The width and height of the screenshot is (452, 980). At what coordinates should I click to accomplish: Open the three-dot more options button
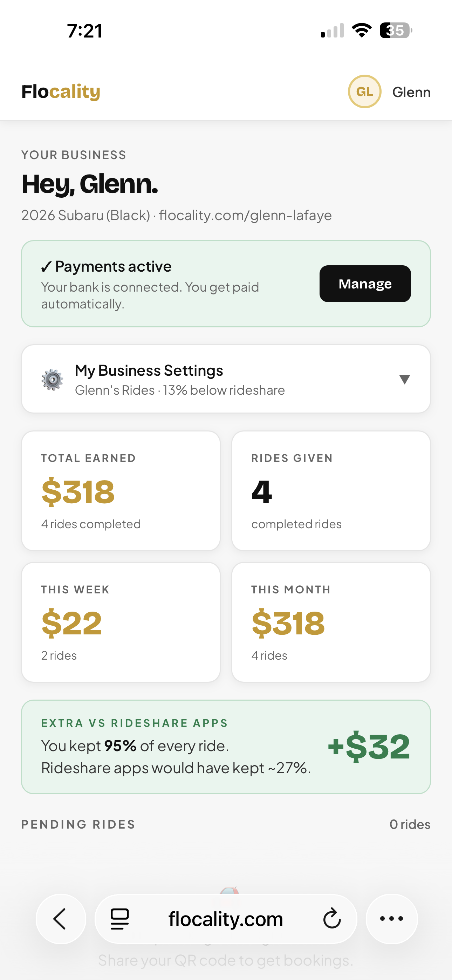pos(391,919)
